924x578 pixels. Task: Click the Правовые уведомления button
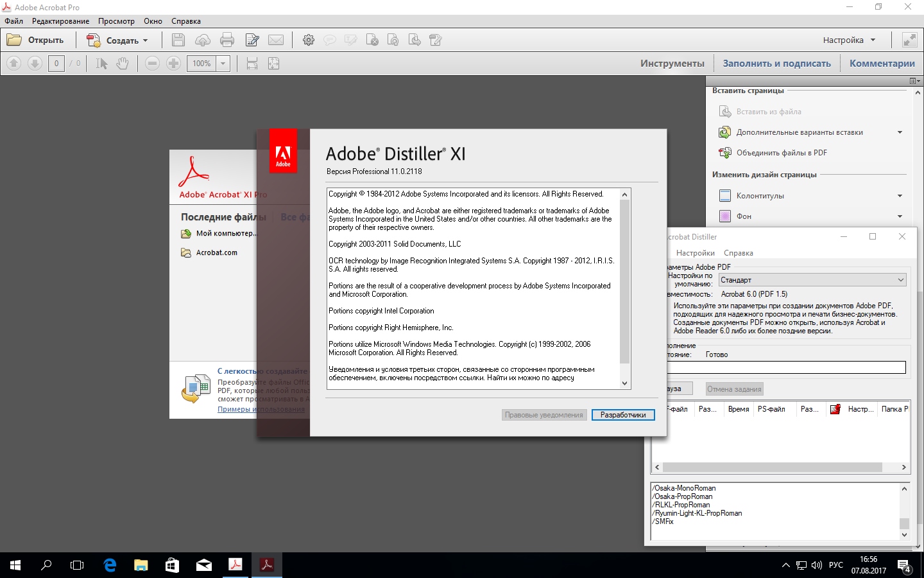pyautogui.click(x=544, y=415)
